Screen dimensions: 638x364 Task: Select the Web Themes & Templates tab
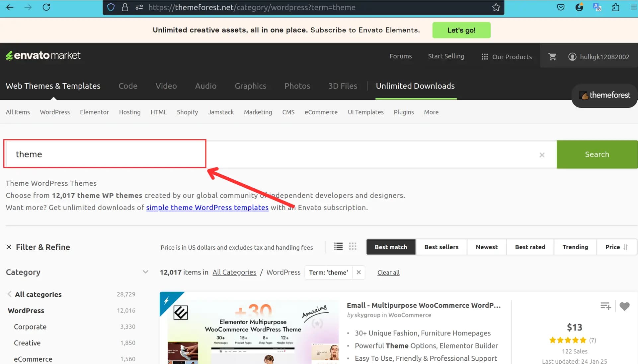point(53,86)
